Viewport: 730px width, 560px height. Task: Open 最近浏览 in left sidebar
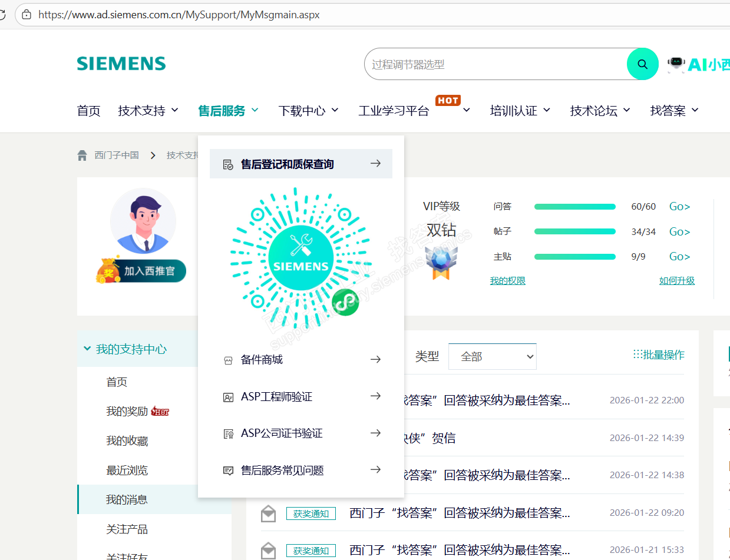tap(127, 470)
